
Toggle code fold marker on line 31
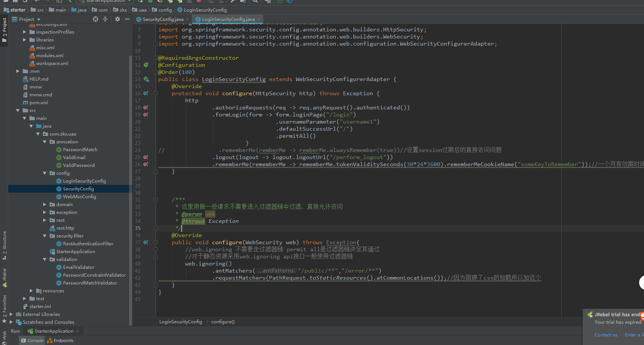tap(156, 200)
